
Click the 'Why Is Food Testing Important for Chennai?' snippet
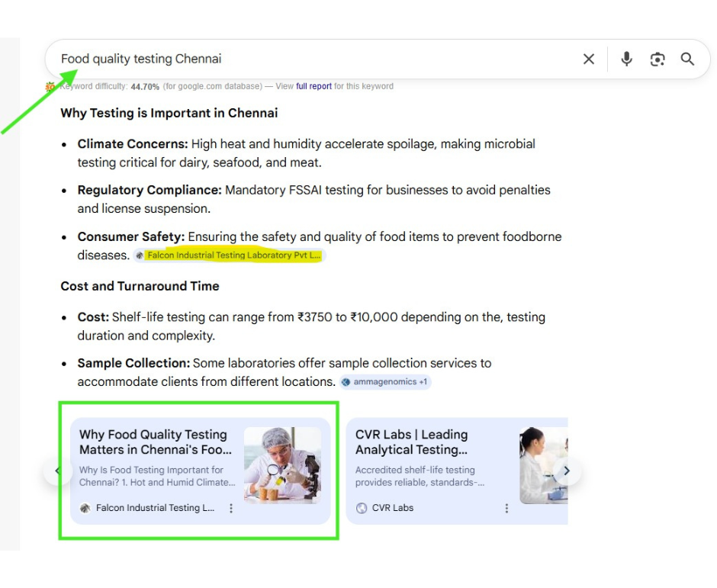click(157, 476)
